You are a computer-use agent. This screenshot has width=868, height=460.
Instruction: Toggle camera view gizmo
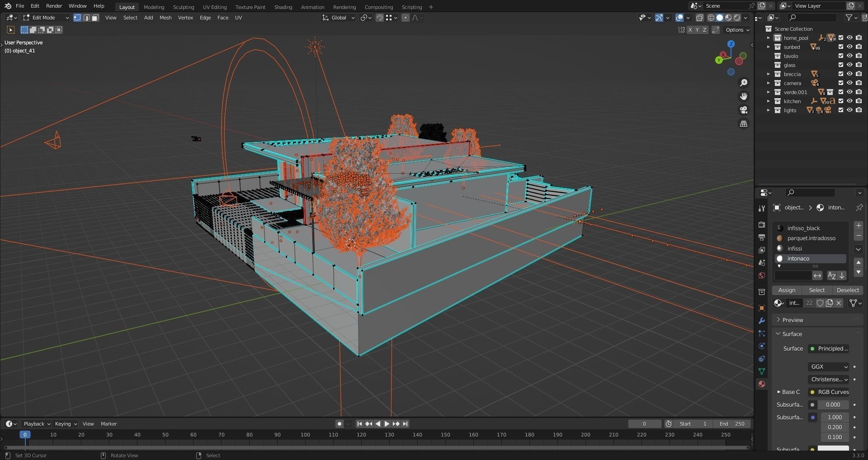coord(744,110)
